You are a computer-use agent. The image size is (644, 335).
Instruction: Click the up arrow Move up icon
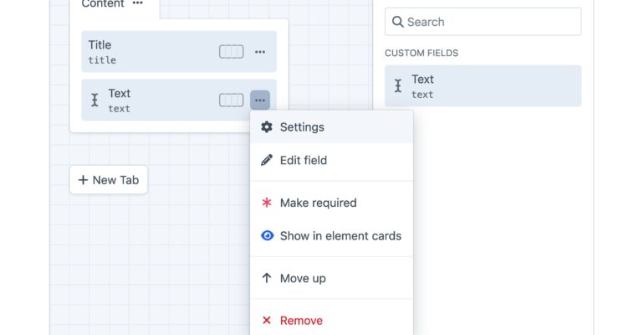coord(267,278)
